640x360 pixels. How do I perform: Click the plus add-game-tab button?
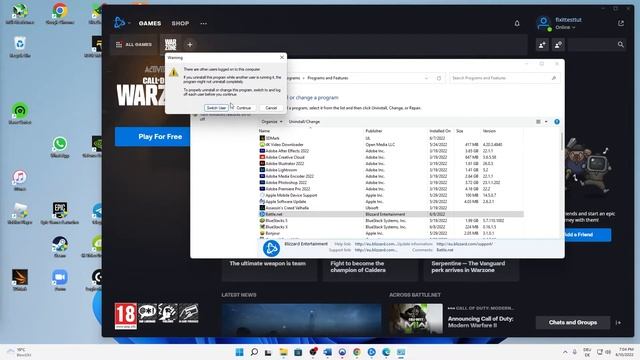point(190,44)
